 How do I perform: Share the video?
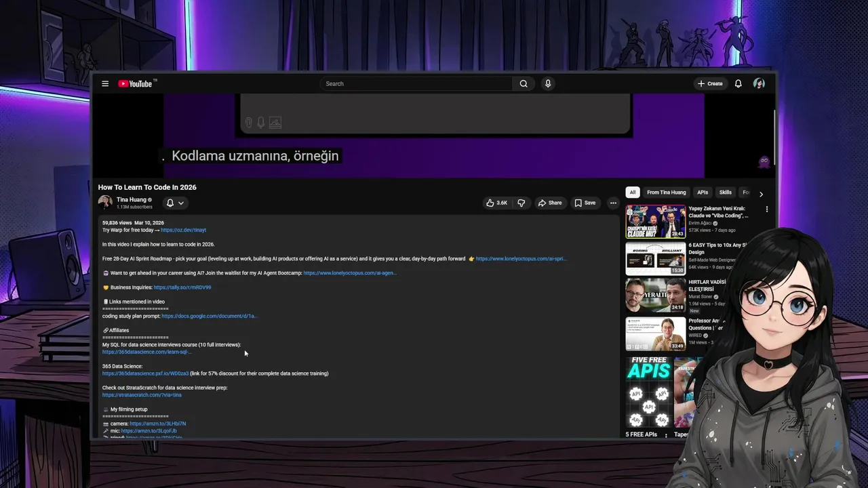549,203
